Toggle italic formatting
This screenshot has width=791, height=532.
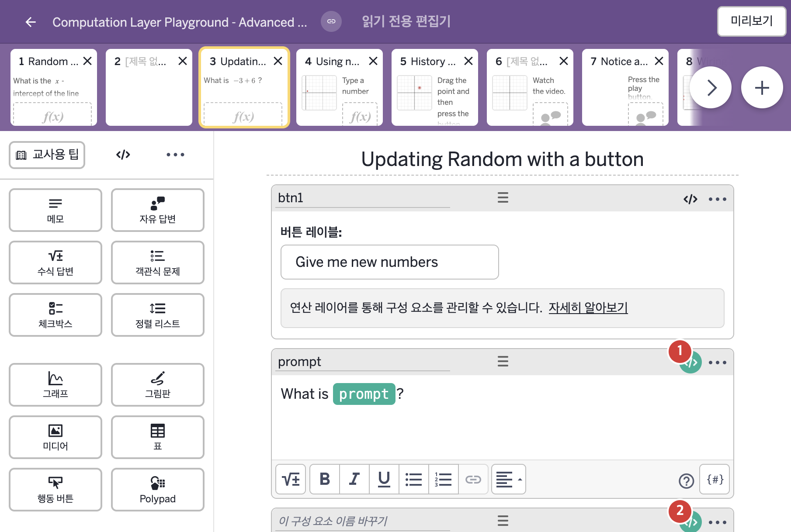tap(354, 479)
